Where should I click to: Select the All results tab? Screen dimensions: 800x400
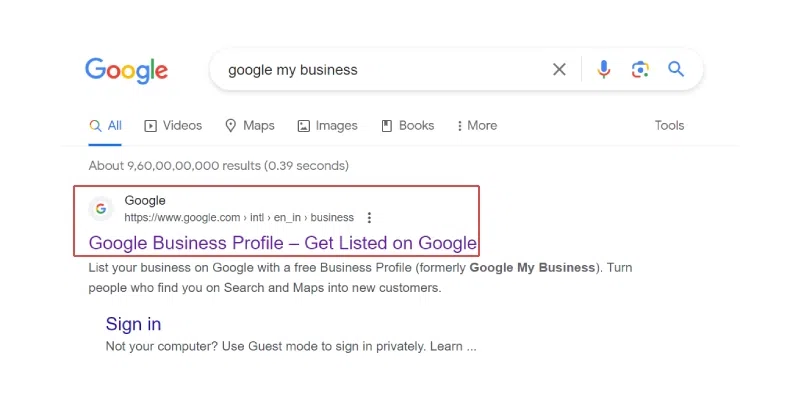point(105,126)
